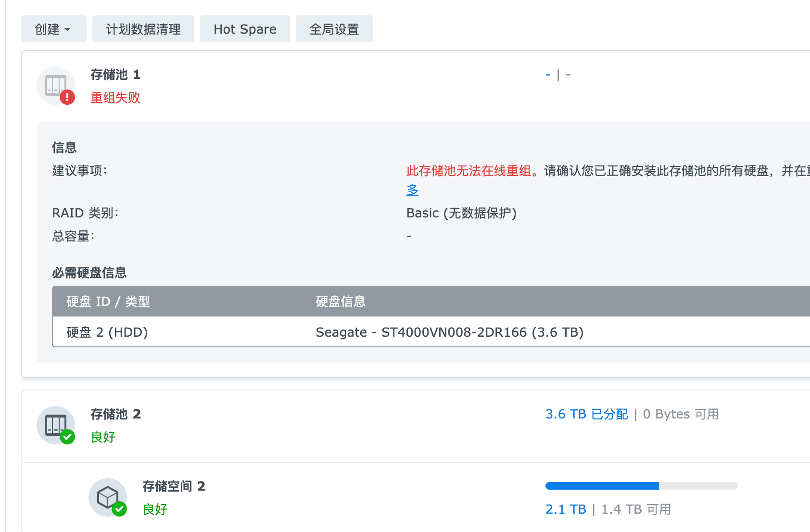Click the 重组失败 status text
Viewport: 810px width, 532px height.
pyautogui.click(x=115, y=98)
